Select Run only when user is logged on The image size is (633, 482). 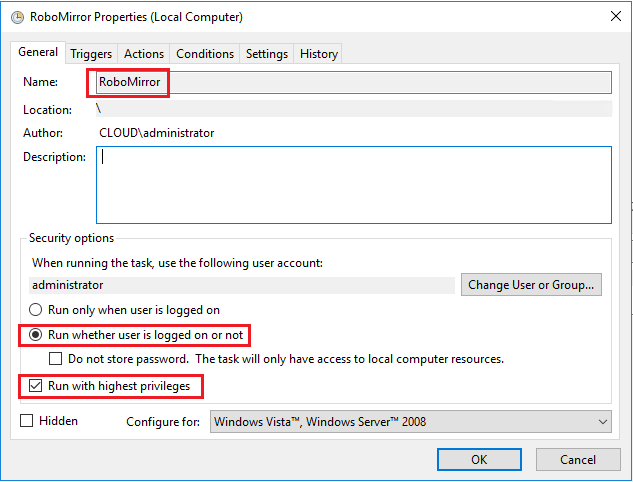point(37,310)
